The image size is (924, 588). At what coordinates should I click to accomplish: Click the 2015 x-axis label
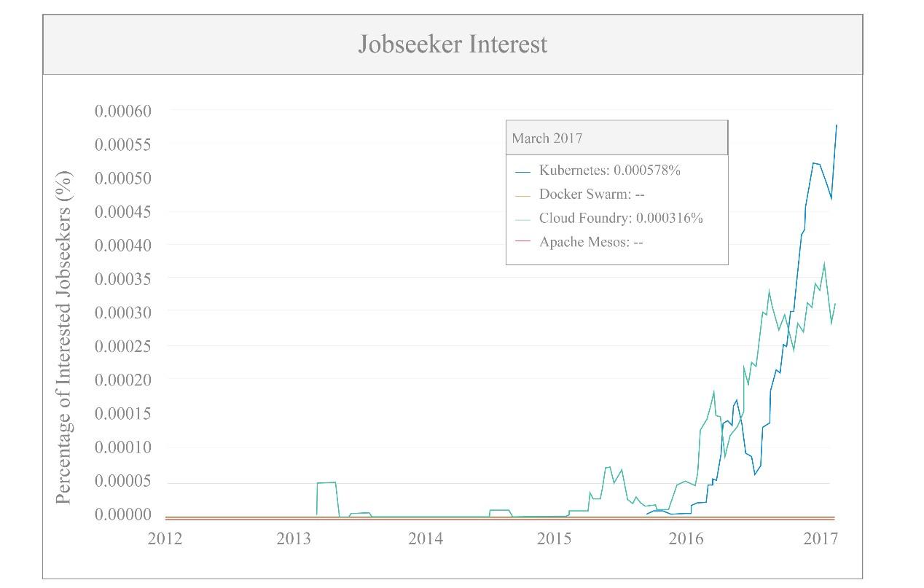tap(555, 539)
